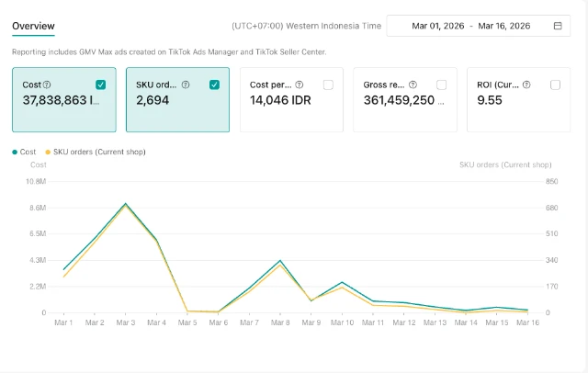588x373 pixels.
Task: Open the calendar icon in date range
Action: pyautogui.click(x=558, y=26)
